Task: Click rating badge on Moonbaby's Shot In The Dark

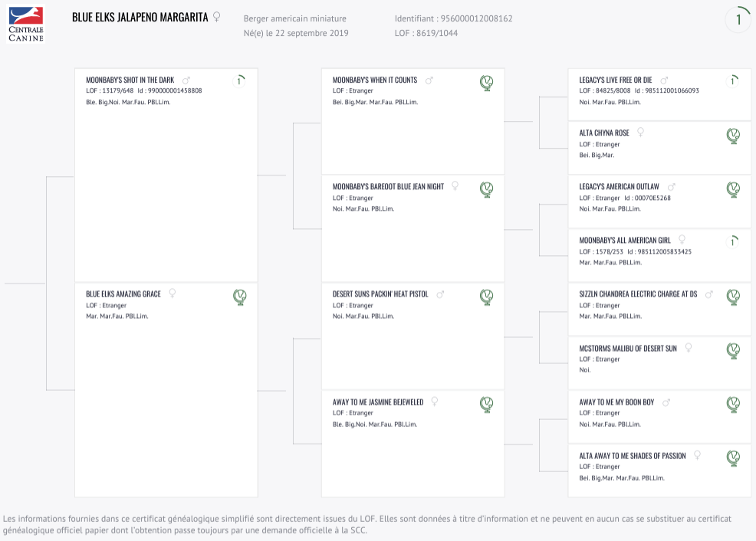Action: point(239,81)
